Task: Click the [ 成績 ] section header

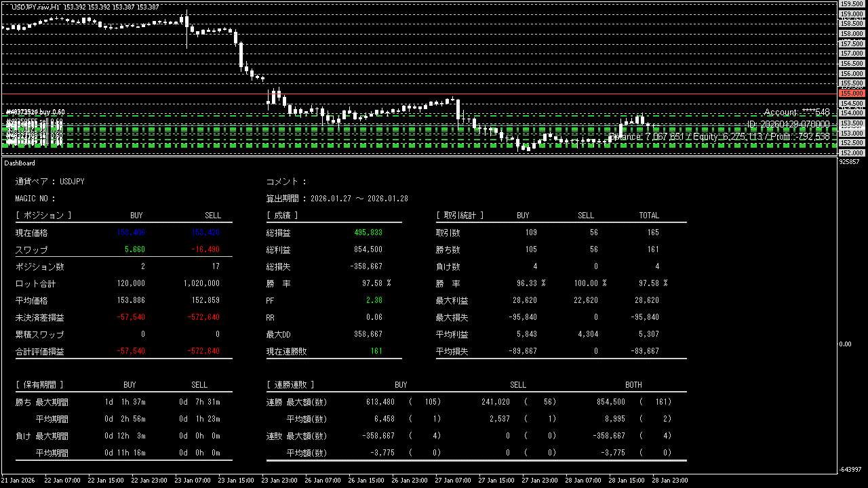Action: pyautogui.click(x=282, y=216)
